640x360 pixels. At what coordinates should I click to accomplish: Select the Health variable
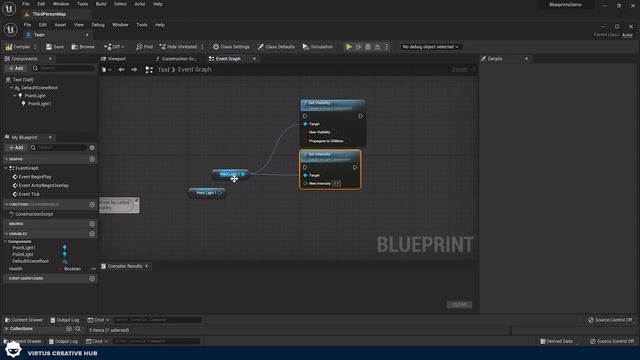16,269
